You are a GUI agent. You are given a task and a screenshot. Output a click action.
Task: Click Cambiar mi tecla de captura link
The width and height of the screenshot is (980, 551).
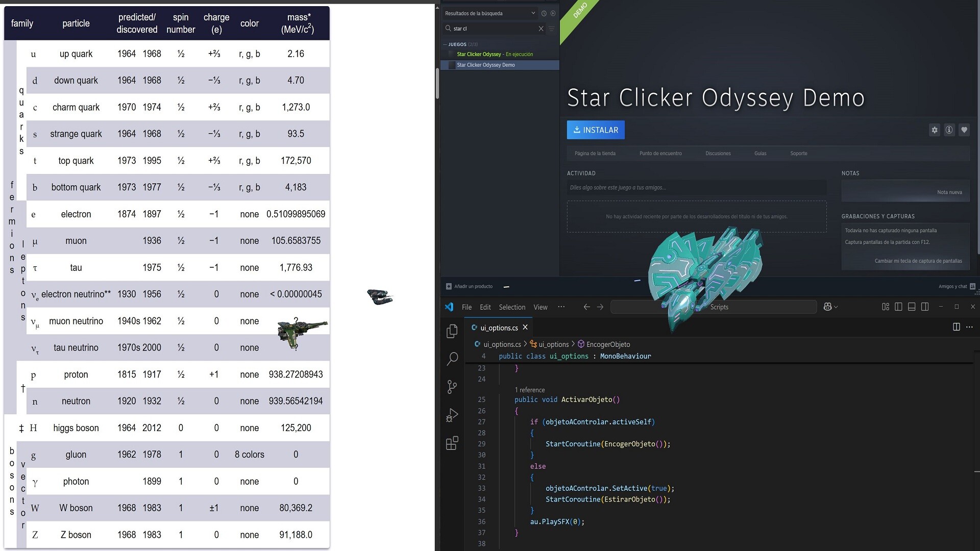click(918, 261)
